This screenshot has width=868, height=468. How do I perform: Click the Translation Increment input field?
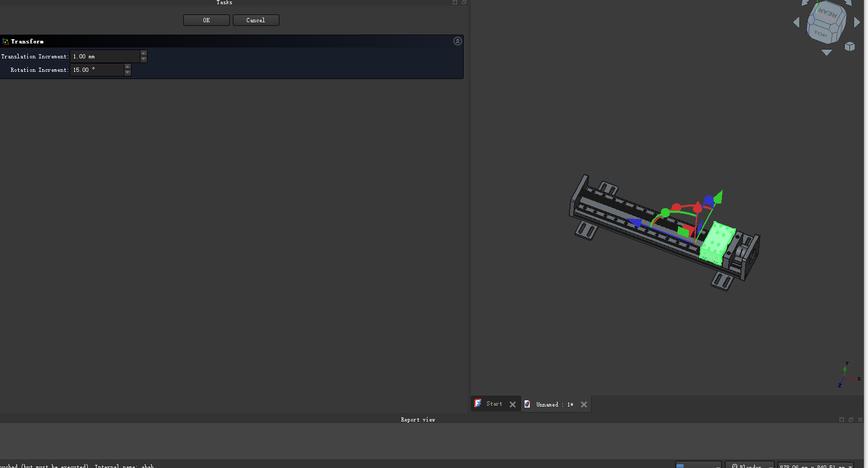tap(105, 56)
